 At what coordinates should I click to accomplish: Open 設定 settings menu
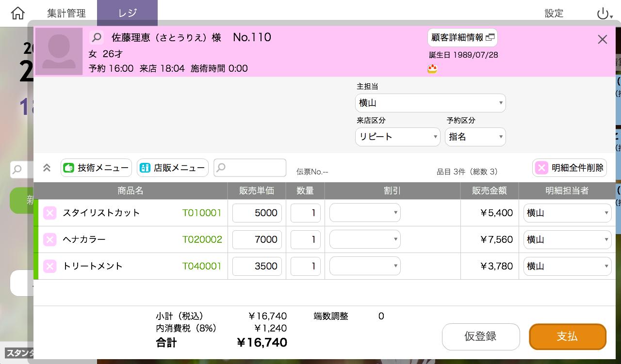click(x=554, y=14)
